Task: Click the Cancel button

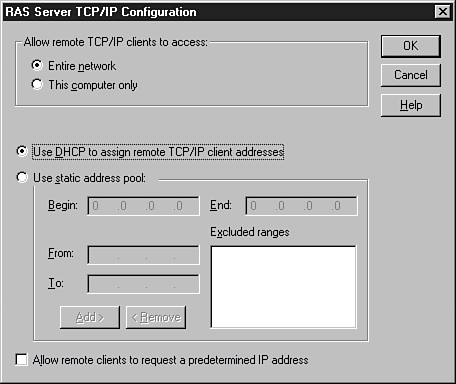Action: [x=411, y=75]
